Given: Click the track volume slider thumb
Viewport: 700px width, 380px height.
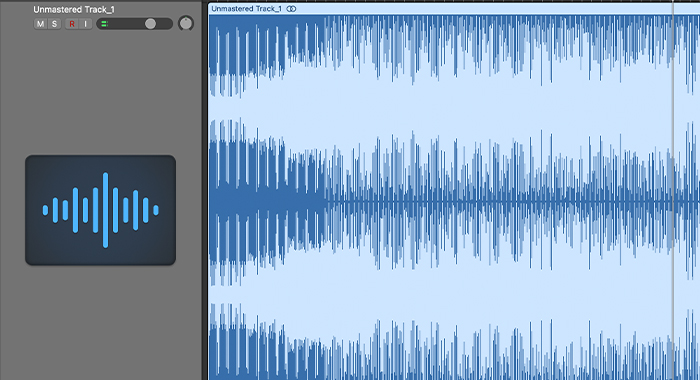Looking at the screenshot, I should (x=150, y=24).
